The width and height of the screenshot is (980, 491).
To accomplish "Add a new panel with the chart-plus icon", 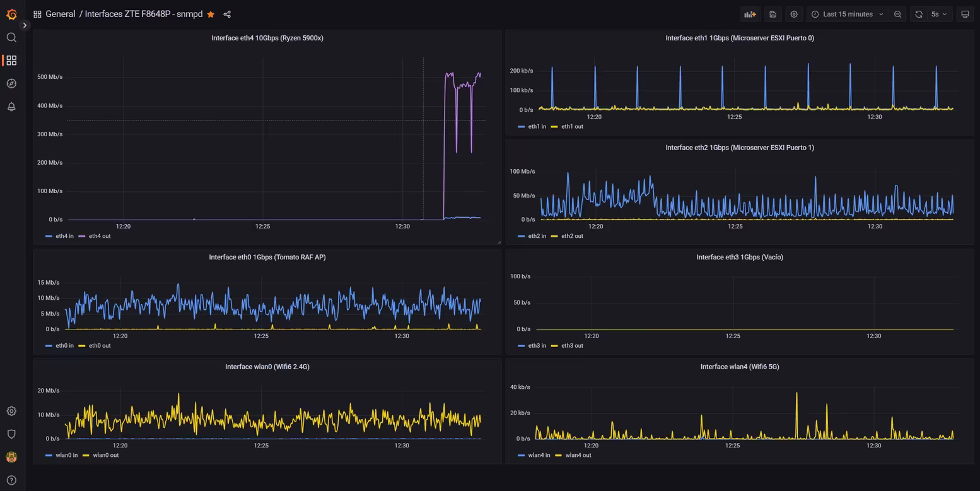I will [x=750, y=14].
